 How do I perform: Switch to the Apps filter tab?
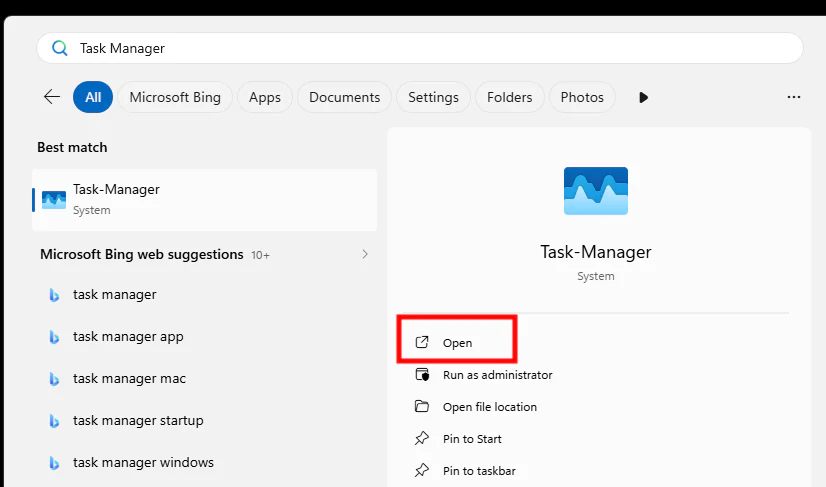coord(264,97)
